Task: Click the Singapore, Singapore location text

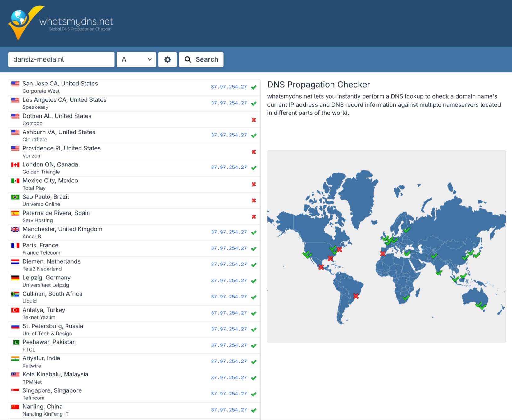Action: [x=52, y=390]
